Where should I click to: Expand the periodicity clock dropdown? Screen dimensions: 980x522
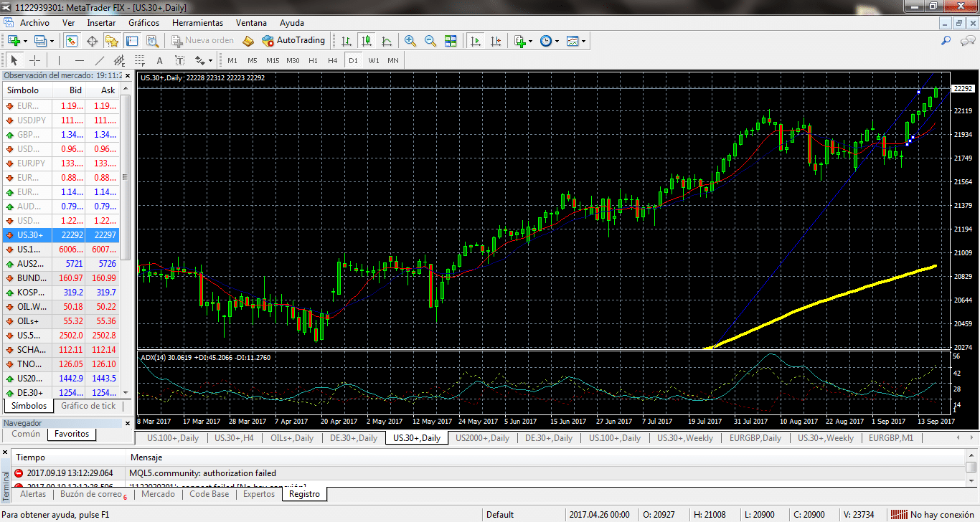click(x=557, y=41)
